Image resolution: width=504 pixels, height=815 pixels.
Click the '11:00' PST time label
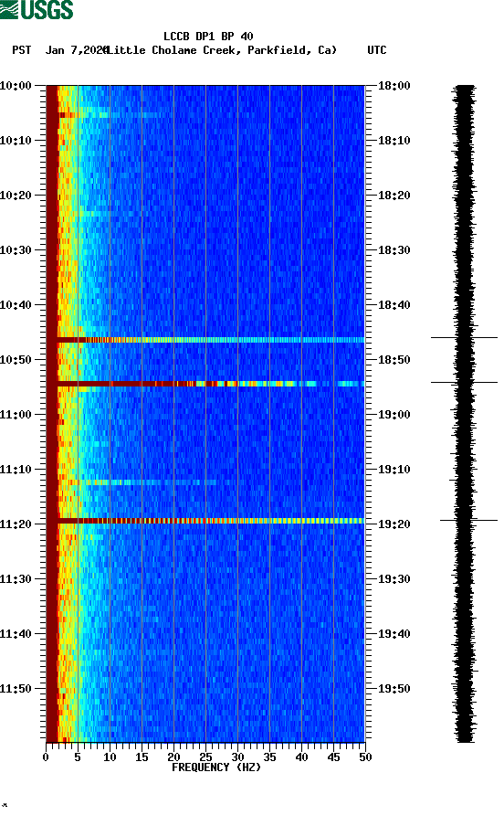(x=16, y=414)
